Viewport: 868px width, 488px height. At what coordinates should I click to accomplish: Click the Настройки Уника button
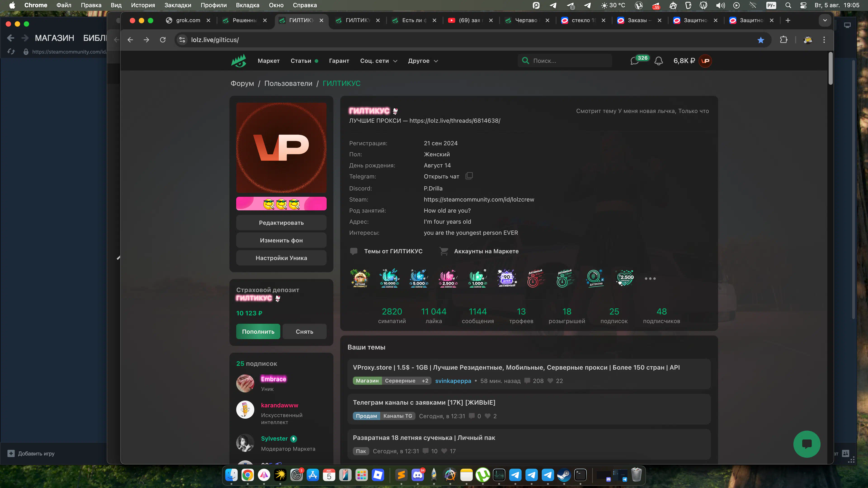pos(281,258)
